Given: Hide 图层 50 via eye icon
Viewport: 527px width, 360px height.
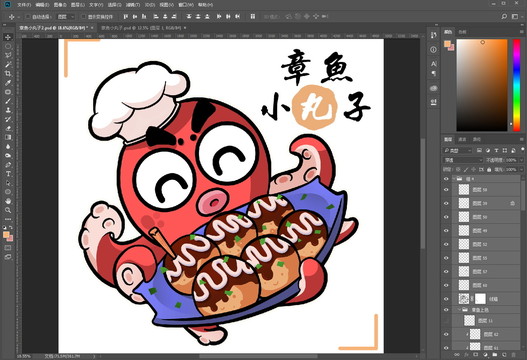Looking at the screenshot, I should [x=446, y=217].
